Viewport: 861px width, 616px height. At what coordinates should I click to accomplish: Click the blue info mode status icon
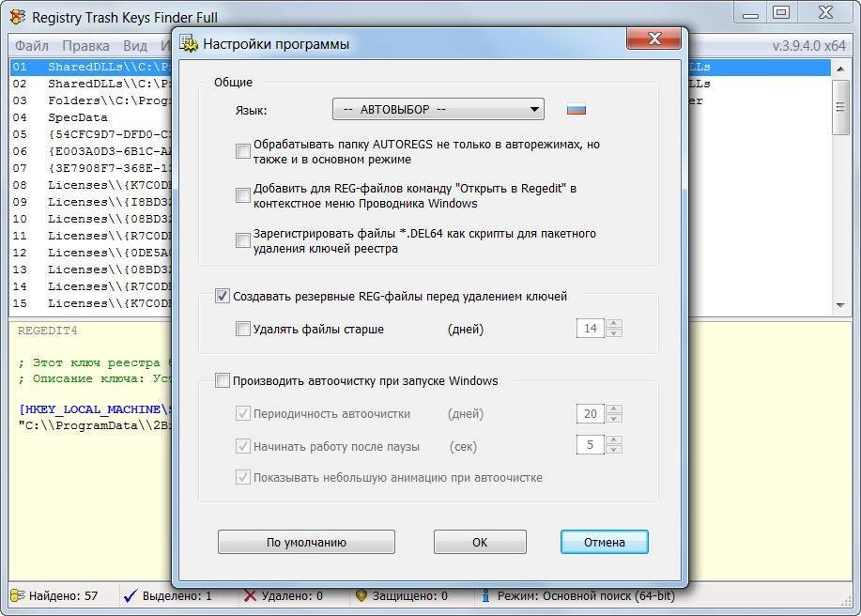(x=485, y=595)
